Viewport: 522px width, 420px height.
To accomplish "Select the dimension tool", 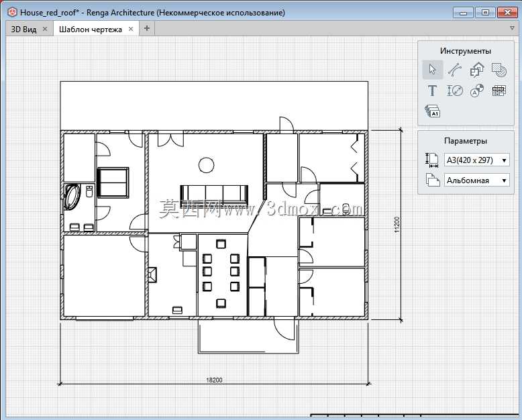I will click(455, 91).
